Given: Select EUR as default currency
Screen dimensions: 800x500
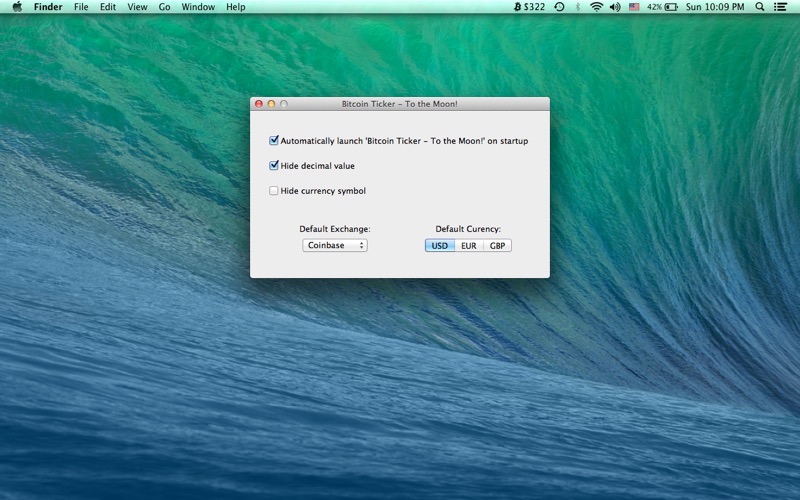Looking at the screenshot, I should 468,245.
